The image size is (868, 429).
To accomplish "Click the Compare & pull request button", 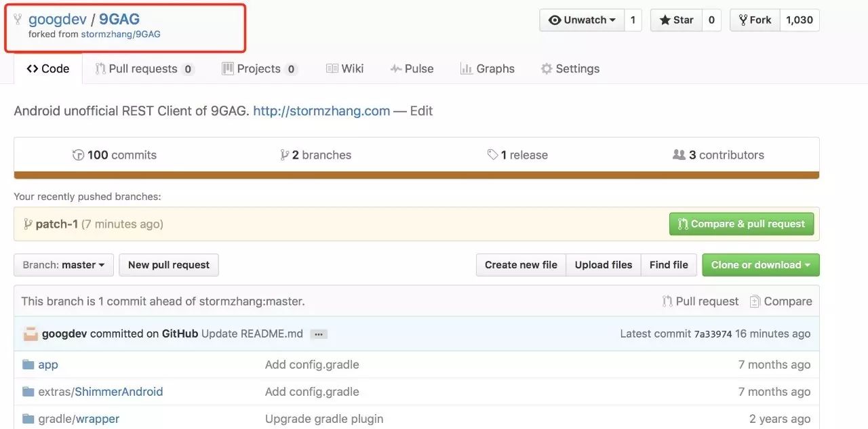I will [x=741, y=224].
